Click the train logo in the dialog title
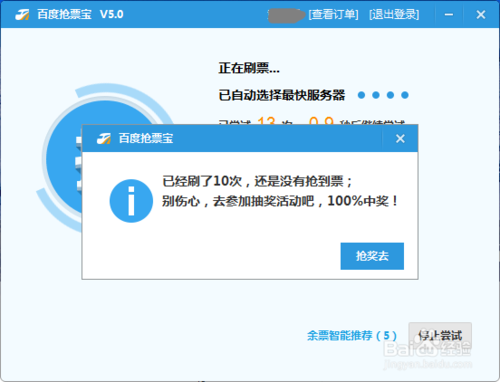The height and width of the screenshot is (382, 500). [x=104, y=138]
